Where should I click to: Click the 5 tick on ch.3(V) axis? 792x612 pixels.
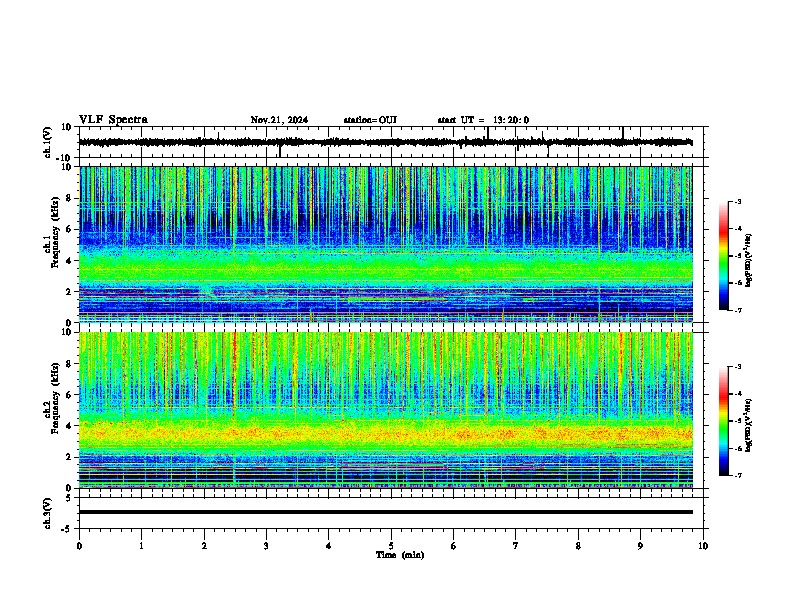[70, 498]
